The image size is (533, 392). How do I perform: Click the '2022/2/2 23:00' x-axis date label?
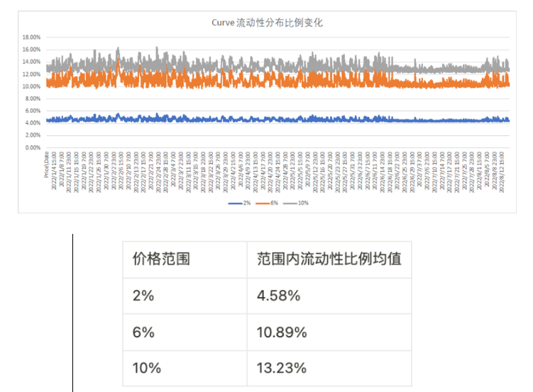coord(114,171)
